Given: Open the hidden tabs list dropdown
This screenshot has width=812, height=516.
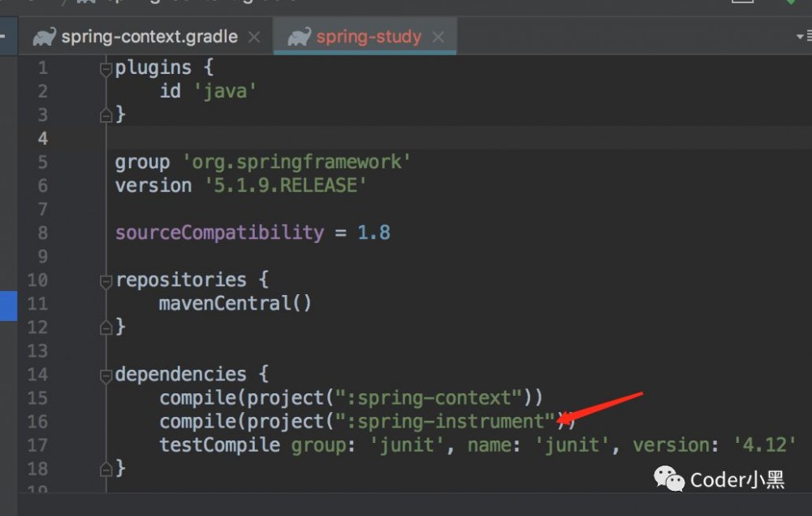Looking at the screenshot, I should (804, 37).
